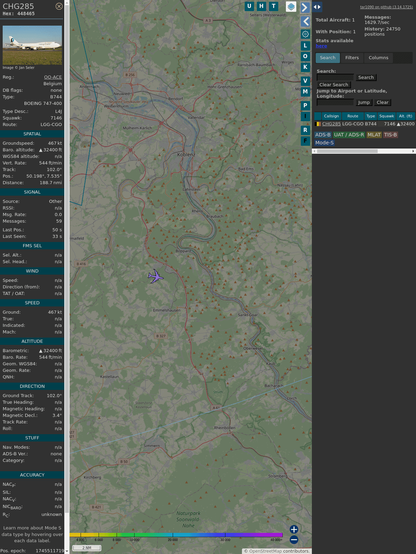This screenshot has height=554, width=416.
Task: Open the map layer switcher icon
Action: point(291,6)
